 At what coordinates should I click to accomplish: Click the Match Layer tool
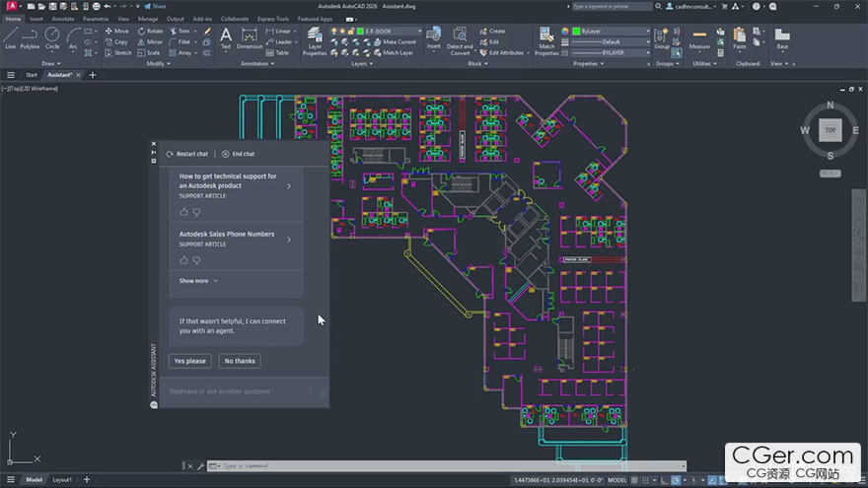(394, 53)
